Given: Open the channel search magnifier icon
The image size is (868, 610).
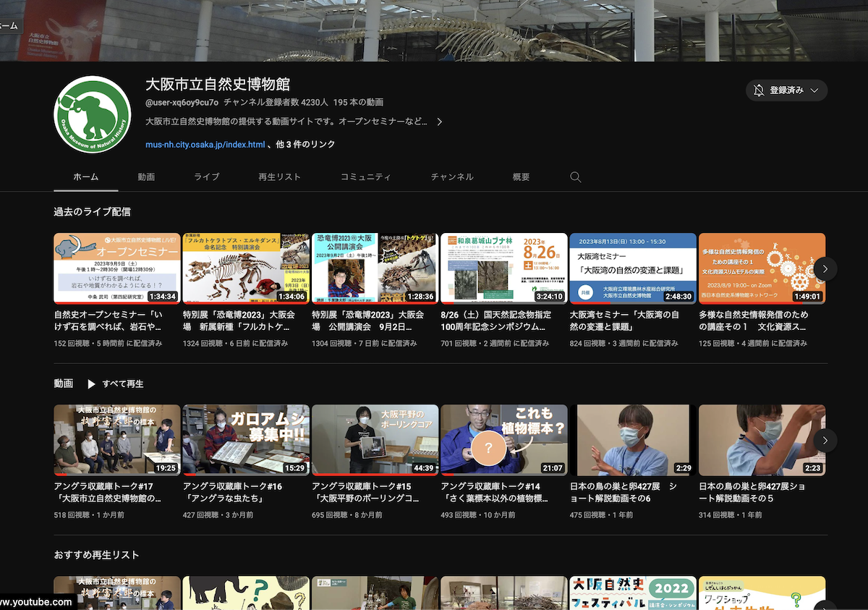Looking at the screenshot, I should 576,177.
